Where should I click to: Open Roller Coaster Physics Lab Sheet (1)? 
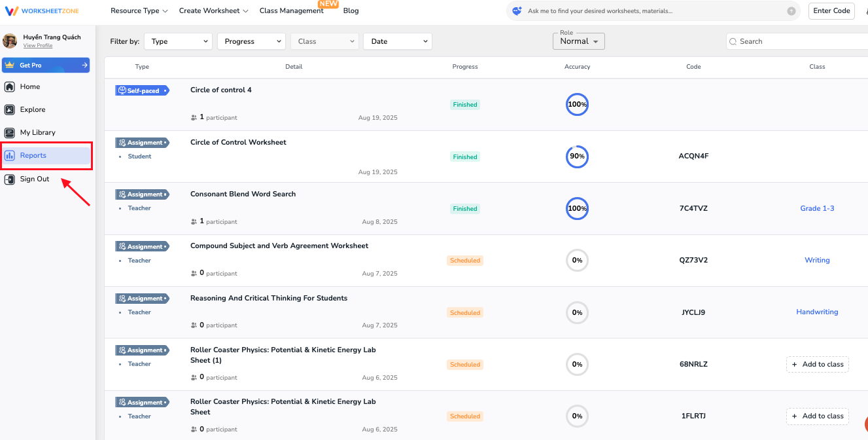pos(283,355)
